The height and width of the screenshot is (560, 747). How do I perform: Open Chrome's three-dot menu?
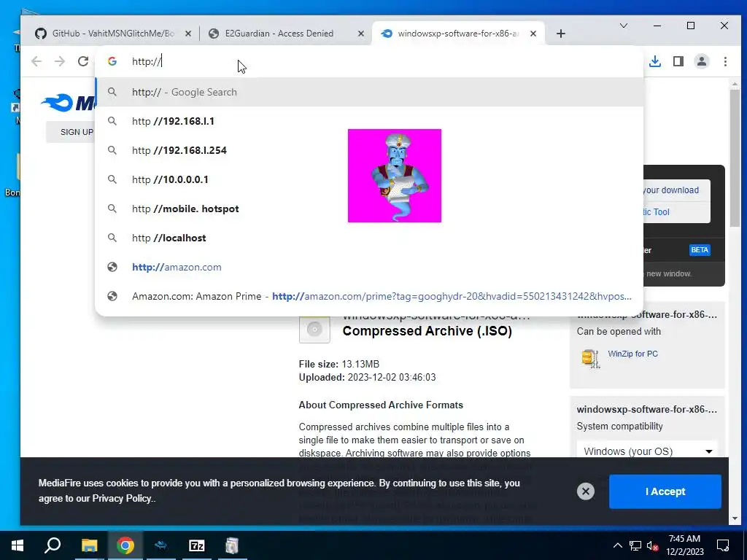point(725,61)
